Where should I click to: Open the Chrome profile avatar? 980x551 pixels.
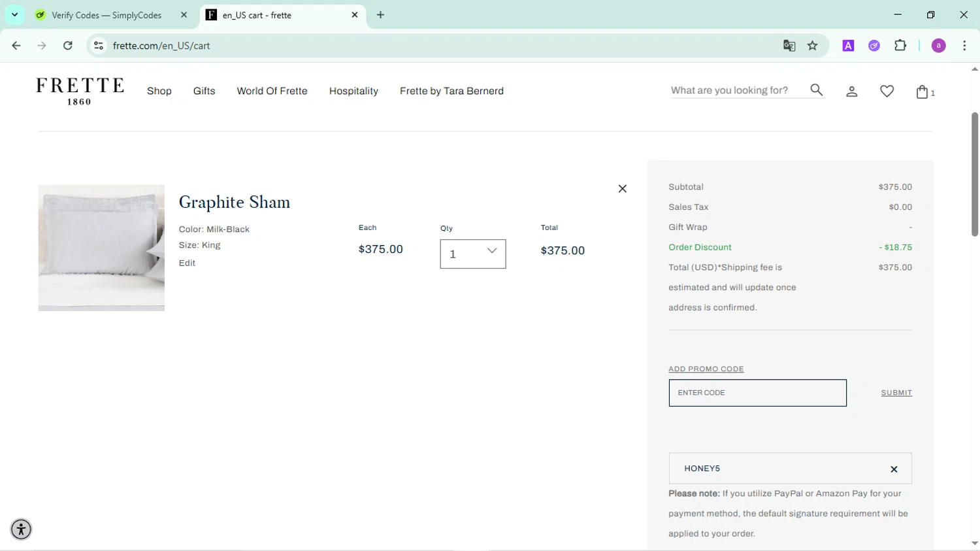(x=939, y=46)
